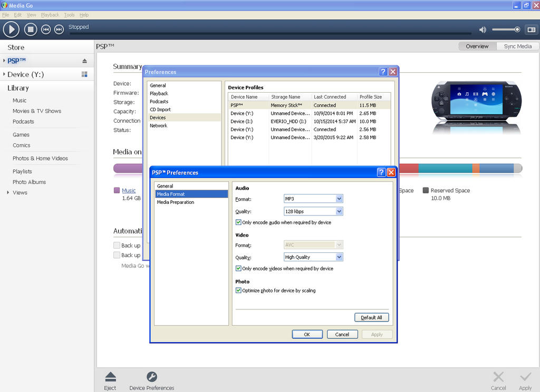Toggle Only encode audio when required

[x=238, y=222]
